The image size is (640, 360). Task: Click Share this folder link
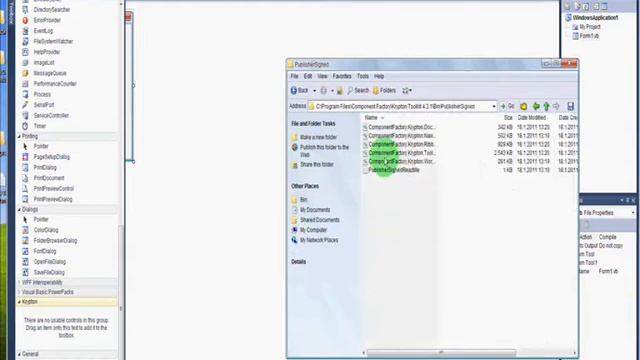click(317, 164)
